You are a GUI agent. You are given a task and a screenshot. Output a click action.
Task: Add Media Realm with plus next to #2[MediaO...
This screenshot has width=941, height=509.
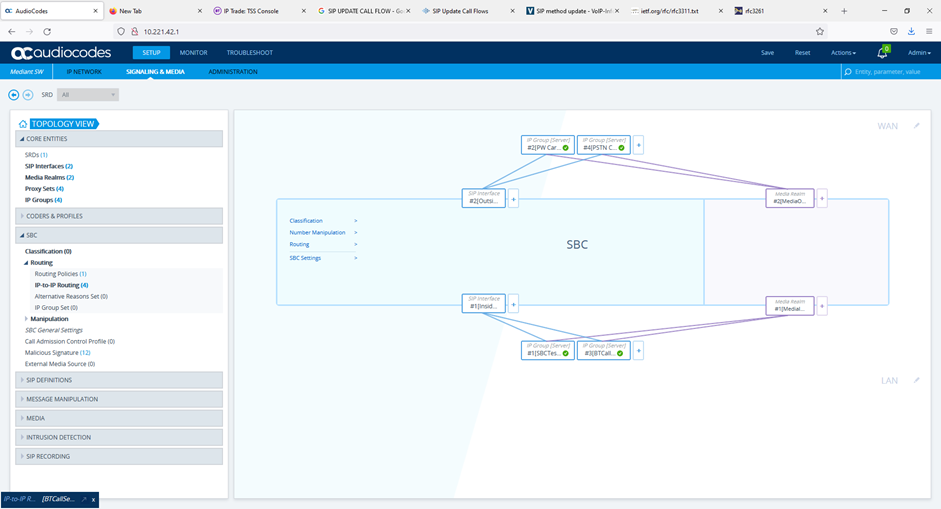click(x=822, y=198)
